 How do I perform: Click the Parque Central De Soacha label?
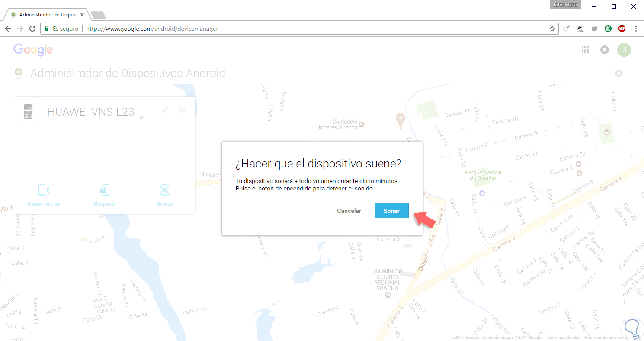(x=483, y=175)
